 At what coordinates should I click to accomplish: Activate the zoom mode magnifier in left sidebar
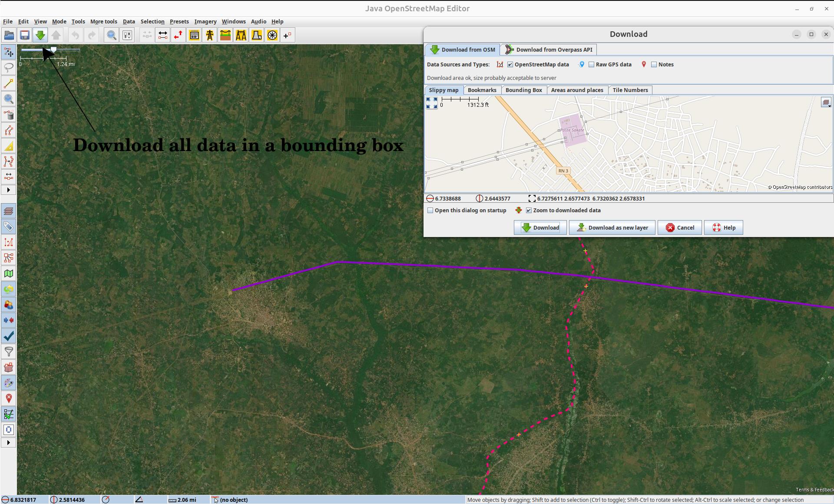(9, 99)
